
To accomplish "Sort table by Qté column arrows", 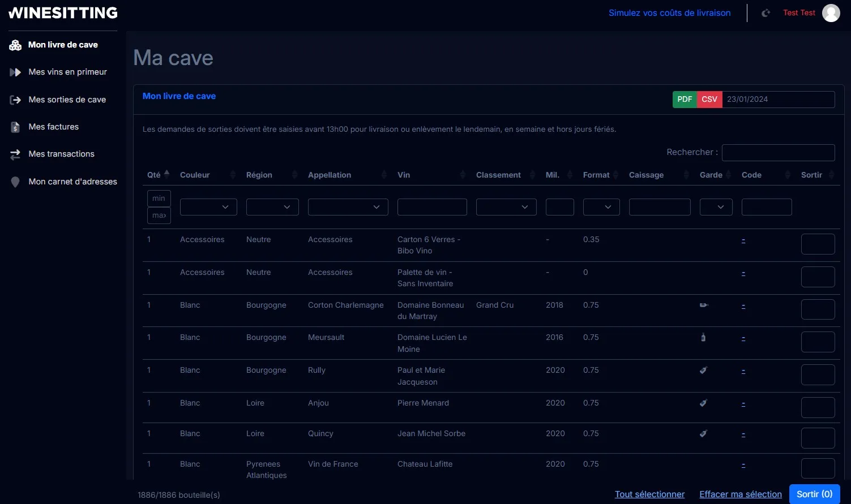I will [x=166, y=174].
